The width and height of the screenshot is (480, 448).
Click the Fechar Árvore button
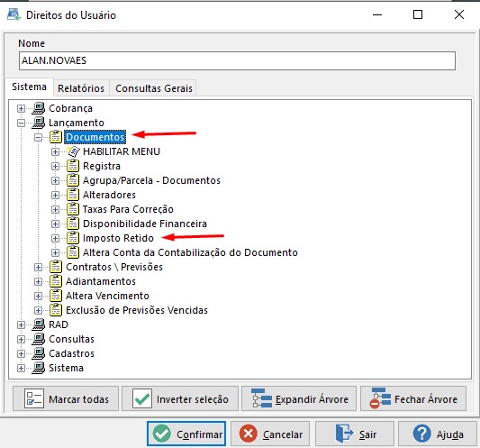pyautogui.click(x=413, y=398)
